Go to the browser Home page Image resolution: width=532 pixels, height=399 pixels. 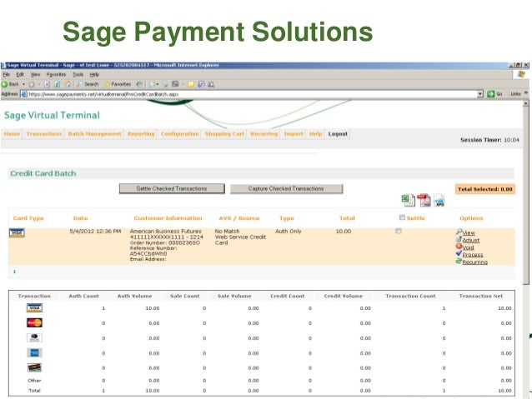click(x=68, y=84)
